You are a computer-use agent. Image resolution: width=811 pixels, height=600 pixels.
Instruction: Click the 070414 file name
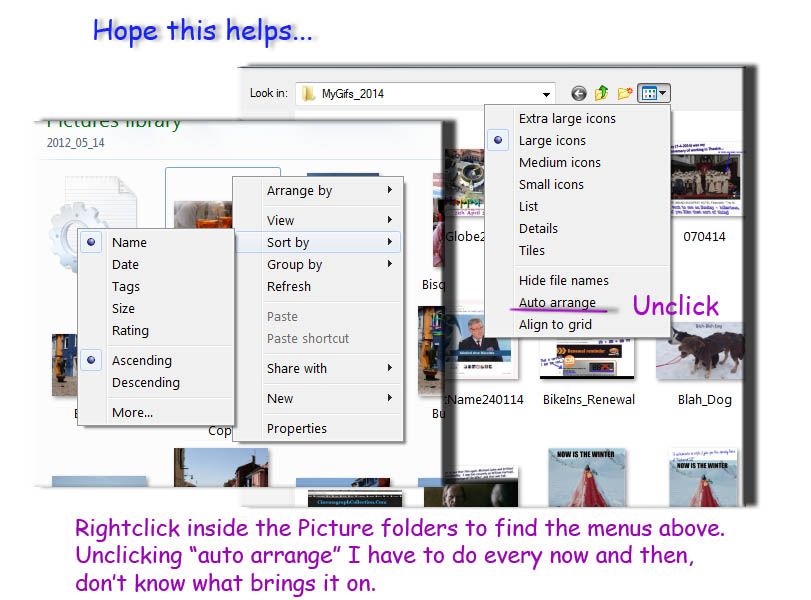[x=704, y=236]
